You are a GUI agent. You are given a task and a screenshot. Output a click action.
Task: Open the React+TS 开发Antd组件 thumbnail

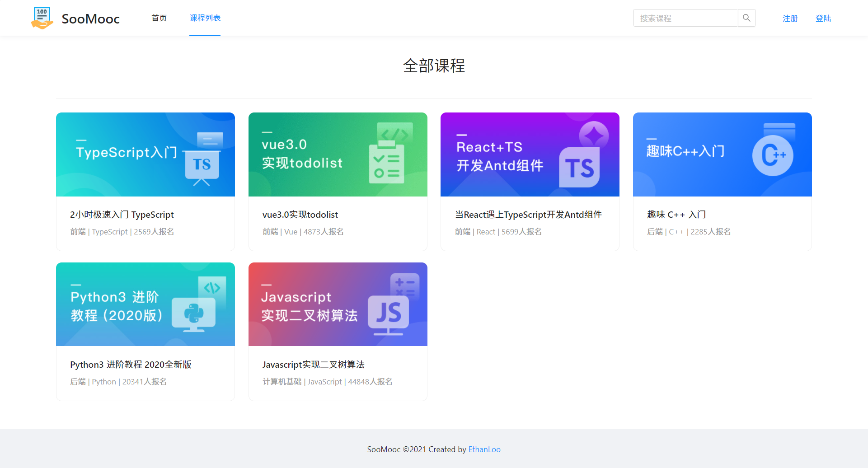(530, 154)
